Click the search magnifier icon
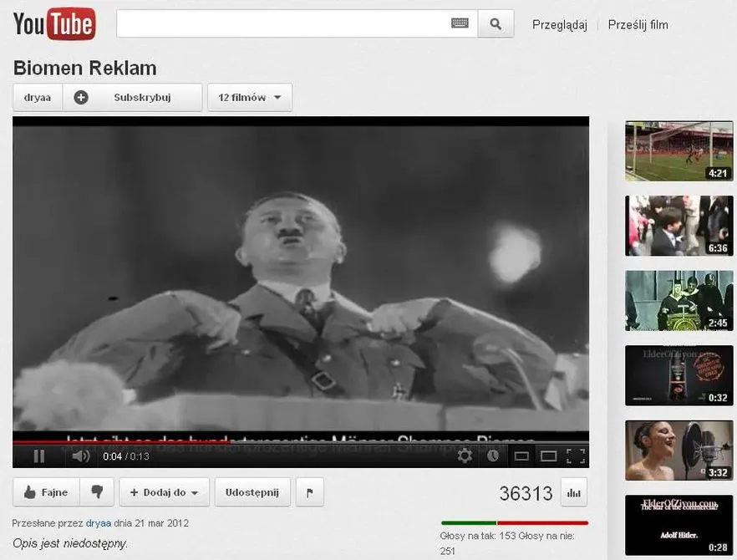737x560 pixels. [495, 23]
